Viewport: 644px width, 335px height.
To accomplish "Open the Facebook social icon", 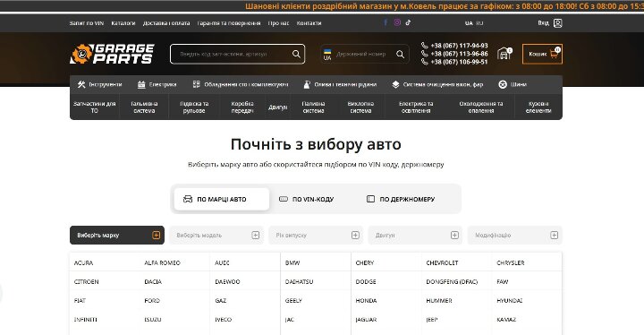I will (386, 22).
